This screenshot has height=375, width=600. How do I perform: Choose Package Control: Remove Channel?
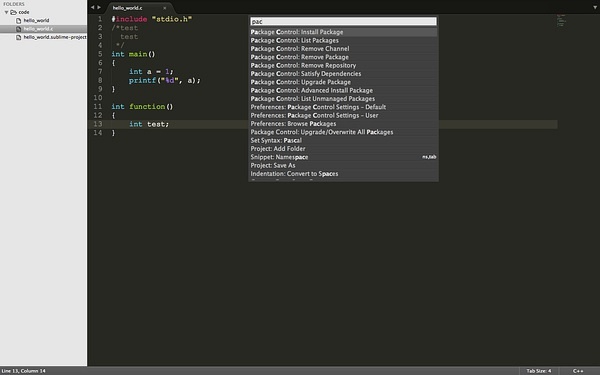[343, 49]
